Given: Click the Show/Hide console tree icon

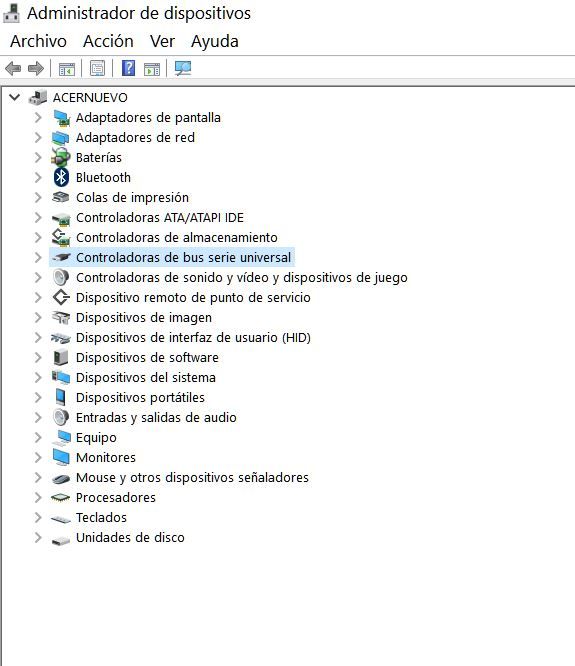Looking at the screenshot, I should click(x=67, y=68).
